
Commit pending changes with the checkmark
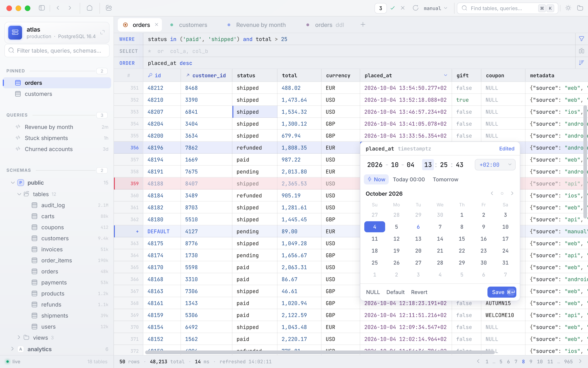click(393, 8)
